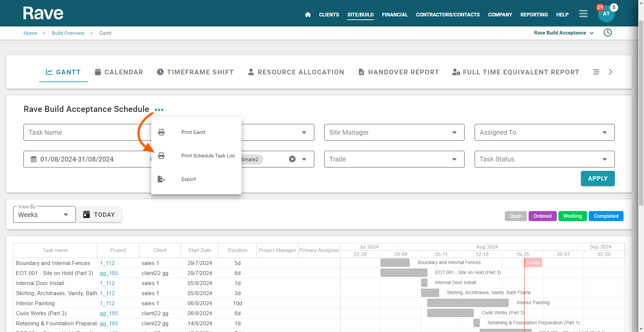Open the Timeframe Shift tab
This screenshot has width=644, height=332.
[x=195, y=72]
